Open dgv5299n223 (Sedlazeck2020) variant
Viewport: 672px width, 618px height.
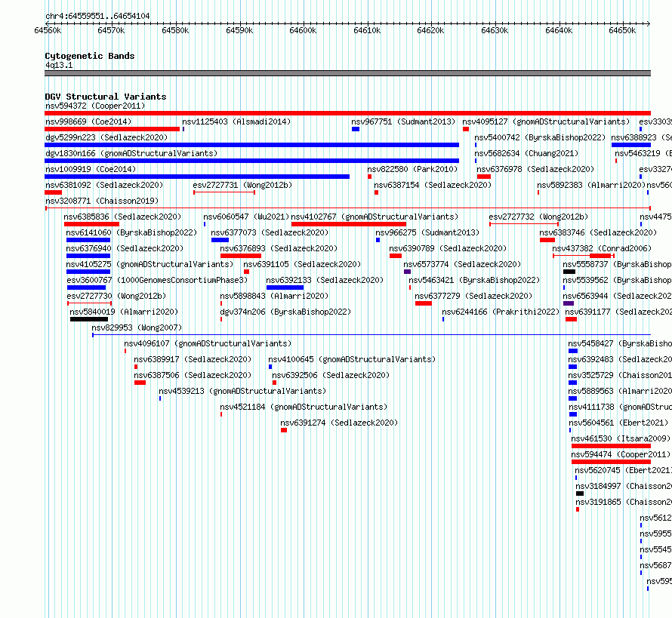pos(106,137)
